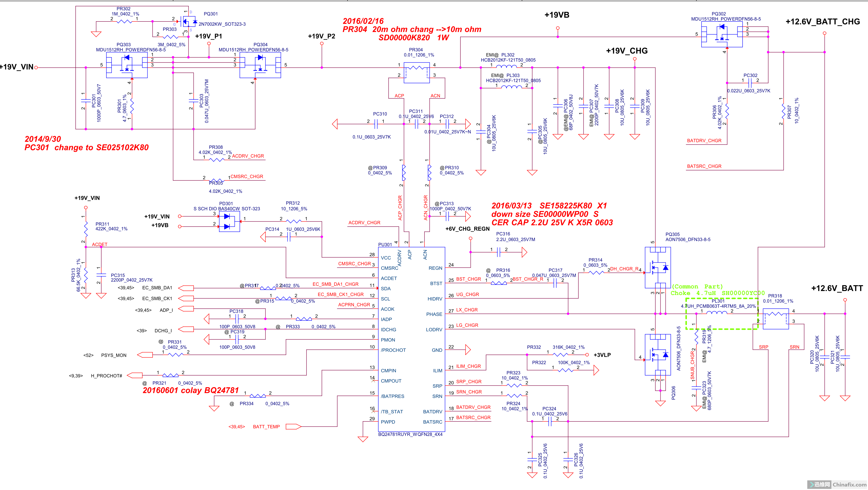
Task: Select the BATT_TEMP off-page port symbol
Action: pyautogui.click(x=293, y=426)
